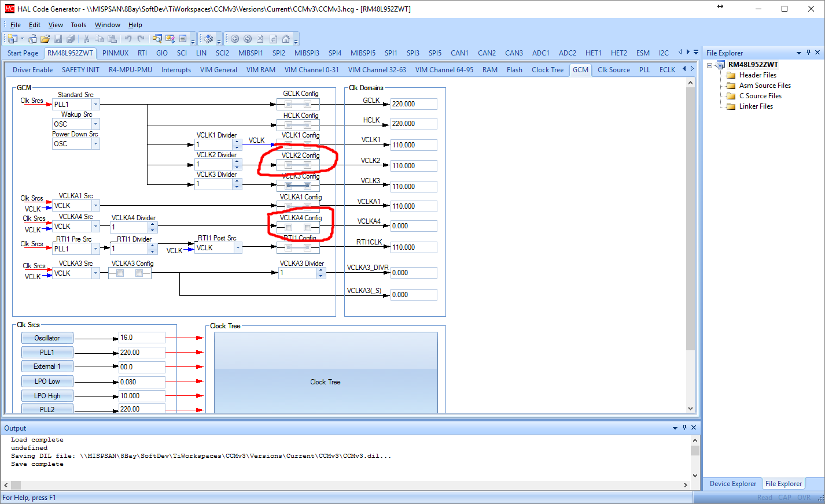Toggle auto-hide pin on Output panel
Viewport: 825px width, 504px height.
[684, 428]
